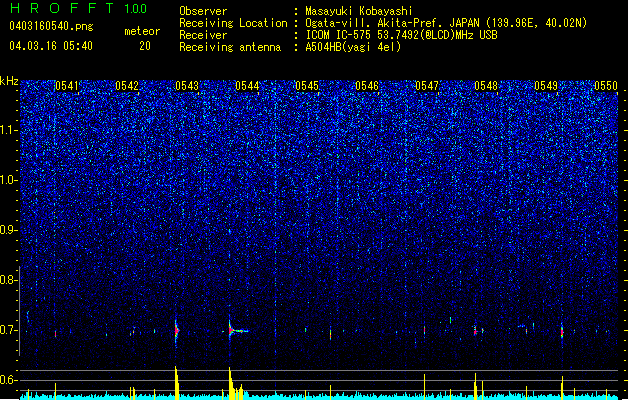Click the 0542 time marker
The height and width of the screenshot is (400, 629).
click(x=127, y=86)
